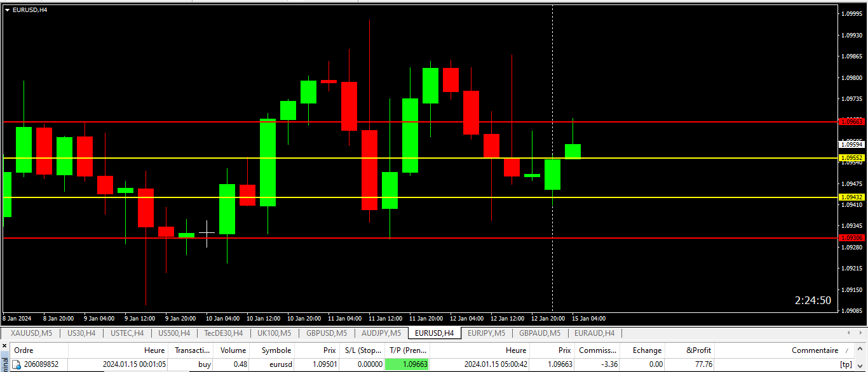The height and width of the screenshot is (372, 868).
Task: Click the order document icon beside 206089852
Action: [x=17, y=364]
